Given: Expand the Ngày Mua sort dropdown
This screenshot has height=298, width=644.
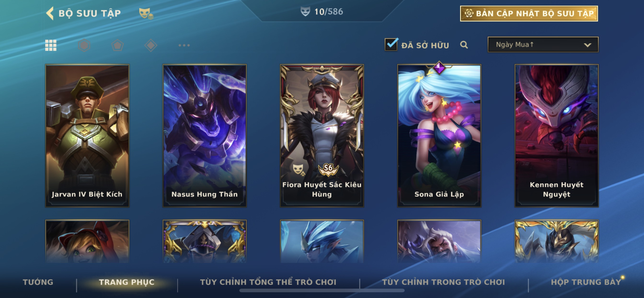Looking at the screenshot, I should [x=543, y=45].
